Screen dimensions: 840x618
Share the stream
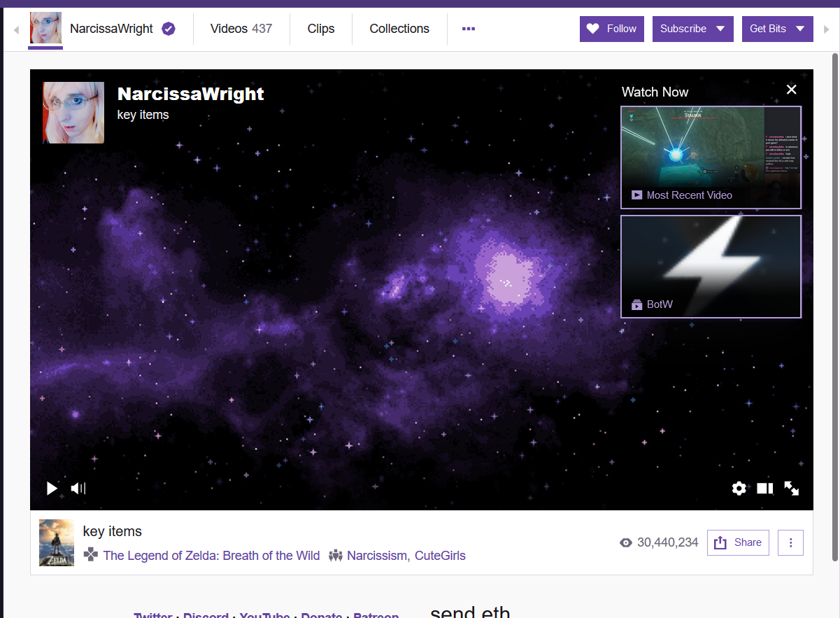click(739, 542)
